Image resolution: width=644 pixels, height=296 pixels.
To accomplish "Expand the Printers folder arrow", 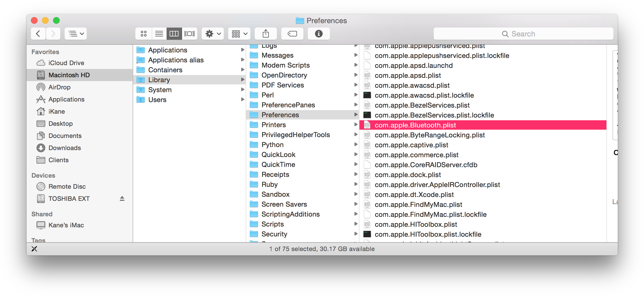I will [356, 125].
